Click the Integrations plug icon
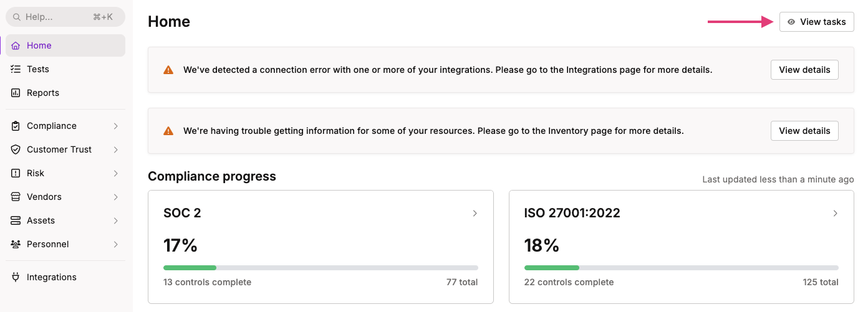This screenshot has width=868, height=312. tap(16, 277)
